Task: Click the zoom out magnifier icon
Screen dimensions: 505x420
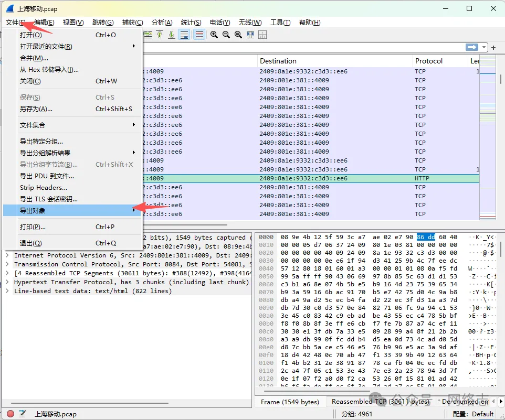Action: coord(226,35)
